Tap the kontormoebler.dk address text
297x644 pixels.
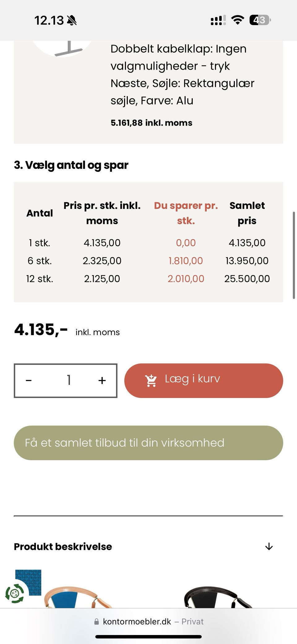tap(137, 621)
